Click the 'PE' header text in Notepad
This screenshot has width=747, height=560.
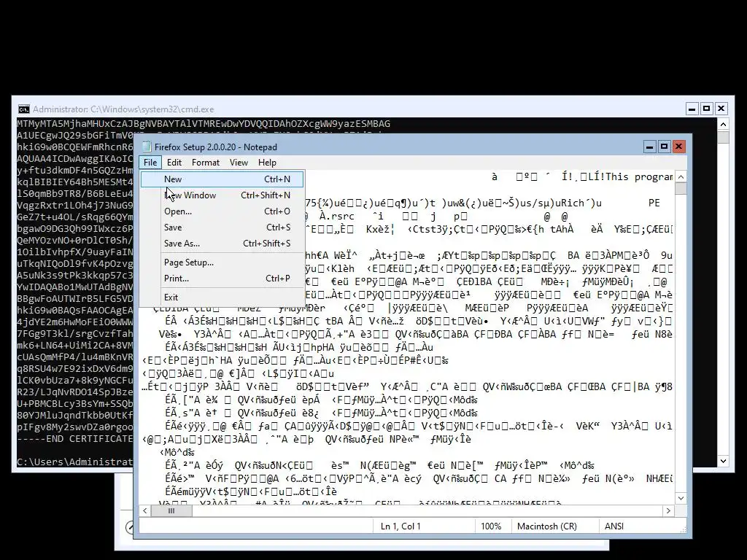[654, 203]
